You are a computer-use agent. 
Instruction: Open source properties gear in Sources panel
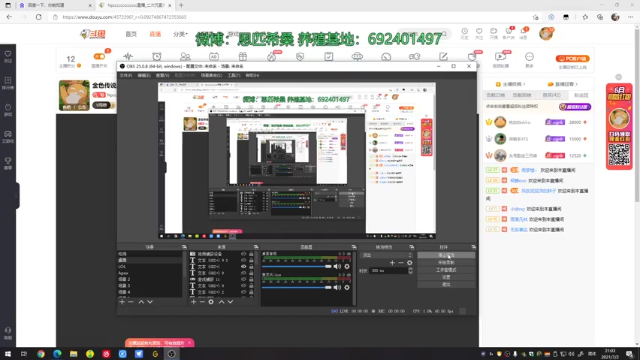coord(211,302)
